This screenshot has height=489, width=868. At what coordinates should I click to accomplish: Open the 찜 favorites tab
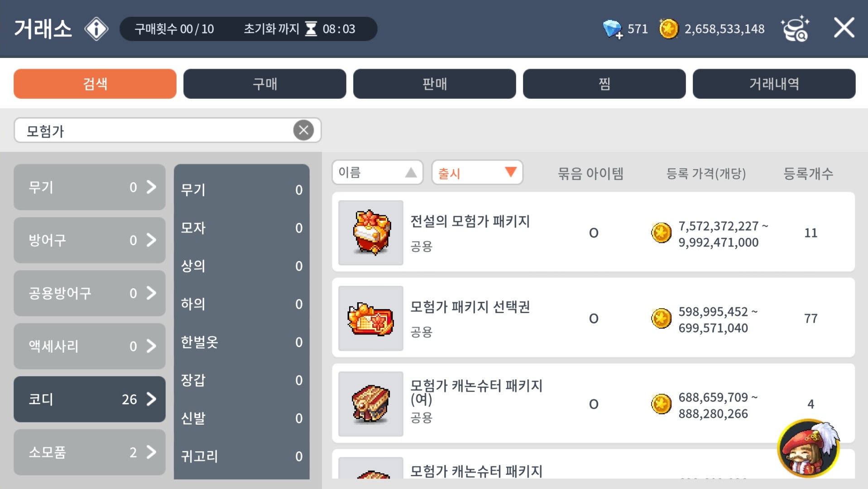pos(604,84)
